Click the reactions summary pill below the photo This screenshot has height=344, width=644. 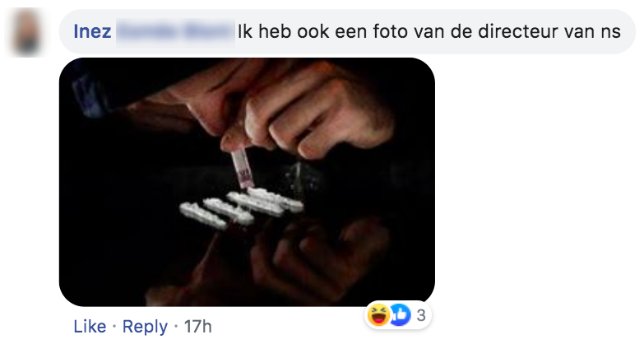tap(397, 315)
